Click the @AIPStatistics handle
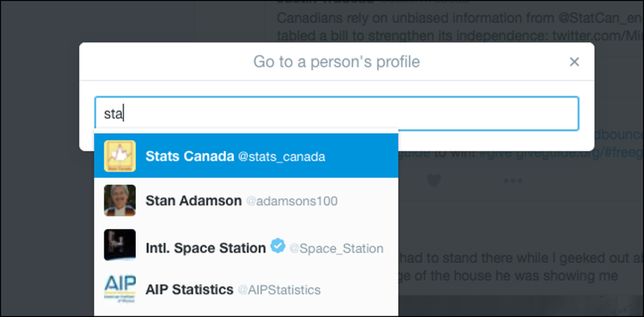644x317 pixels. tap(279, 290)
